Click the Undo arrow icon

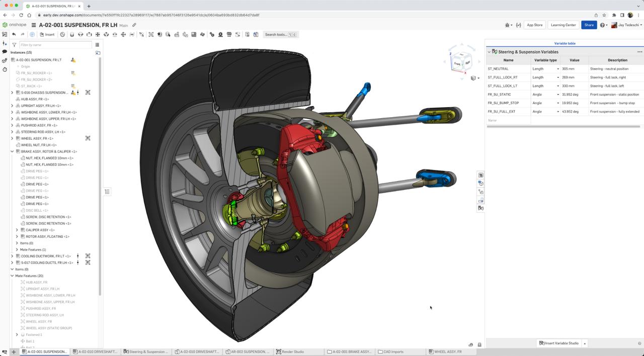(14, 35)
